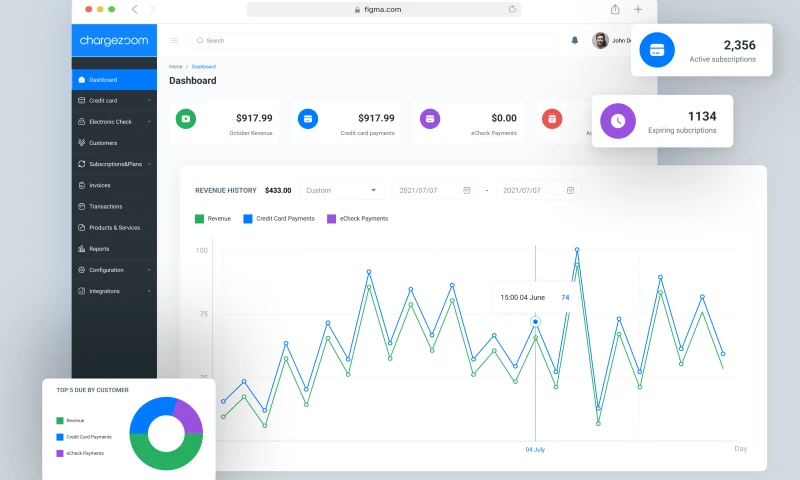800x480 pixels.
Task: Click the Active subscriptions card icon
Action: click(657, 50)
